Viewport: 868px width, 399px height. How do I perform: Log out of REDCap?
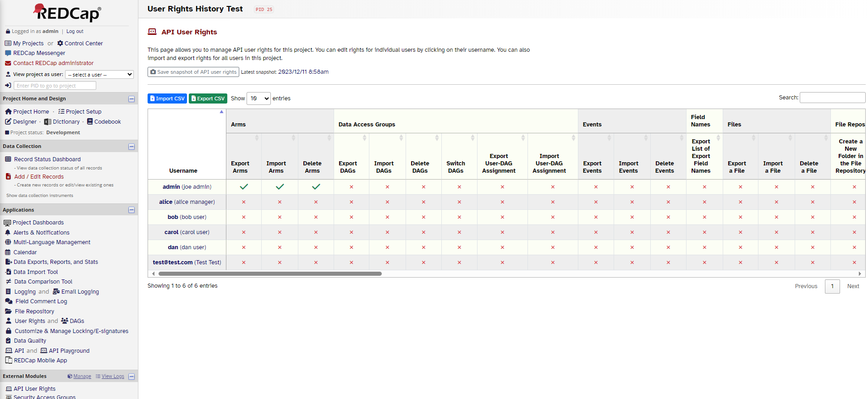(x=75, y=32)
